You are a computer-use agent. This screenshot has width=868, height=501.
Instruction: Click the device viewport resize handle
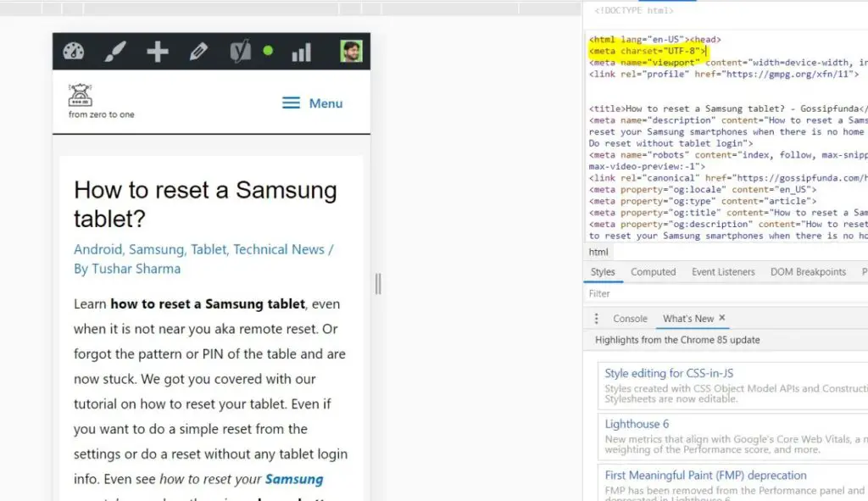(x=378, y=284)
